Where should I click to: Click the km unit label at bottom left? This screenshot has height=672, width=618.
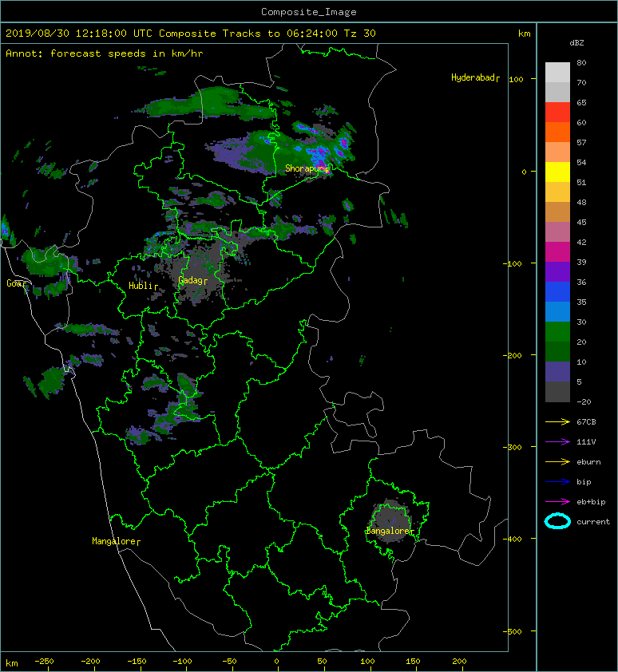pyautogui.click(x=12, y=663)
